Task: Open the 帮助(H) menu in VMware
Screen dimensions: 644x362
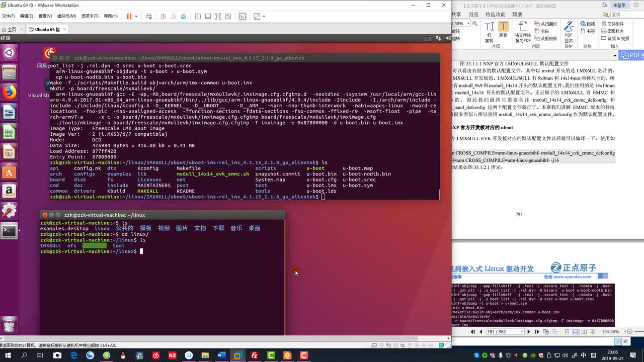Action: pos(111,16)
